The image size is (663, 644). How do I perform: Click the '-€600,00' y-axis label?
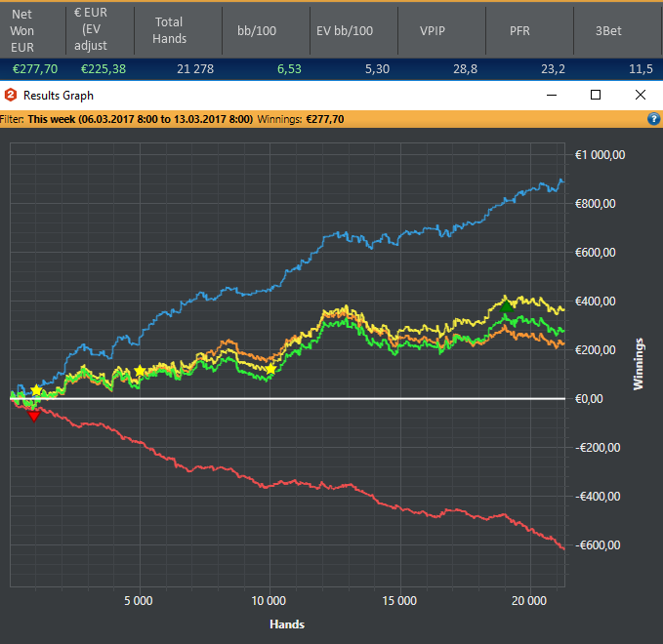(x=598, y=545)
